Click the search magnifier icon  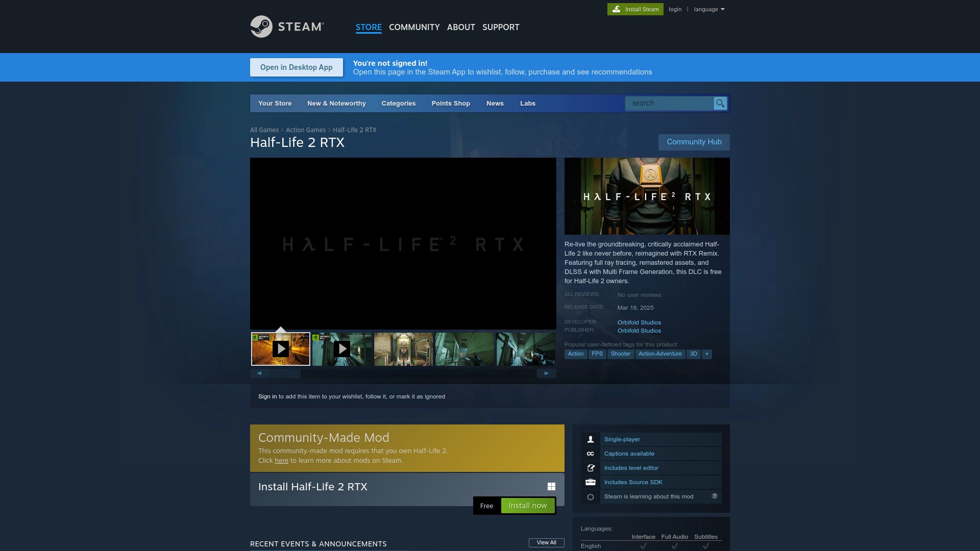click(720, 103)
